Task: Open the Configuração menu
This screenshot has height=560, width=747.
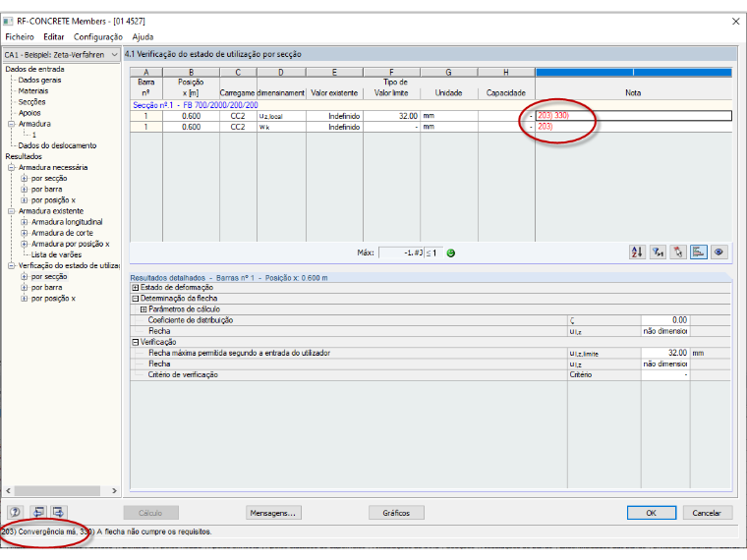Action: coord(97,36)
